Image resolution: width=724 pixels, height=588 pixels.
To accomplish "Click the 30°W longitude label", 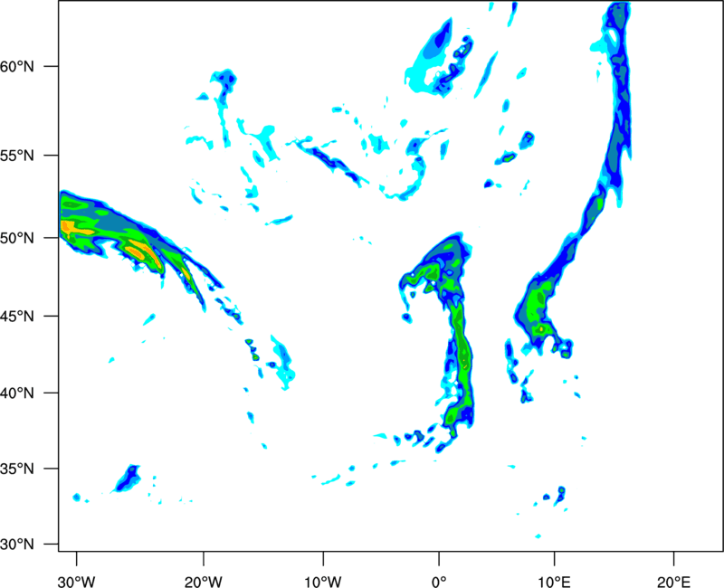I will tap(77, 582).
